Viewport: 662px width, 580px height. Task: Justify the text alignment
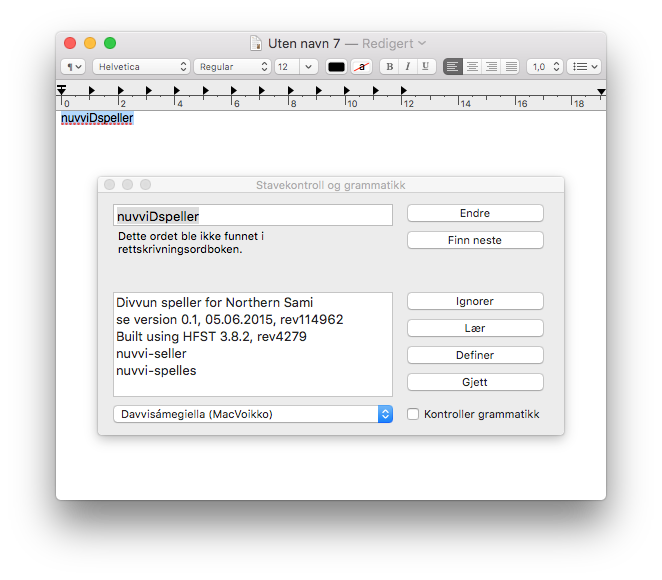coord(511,67)
